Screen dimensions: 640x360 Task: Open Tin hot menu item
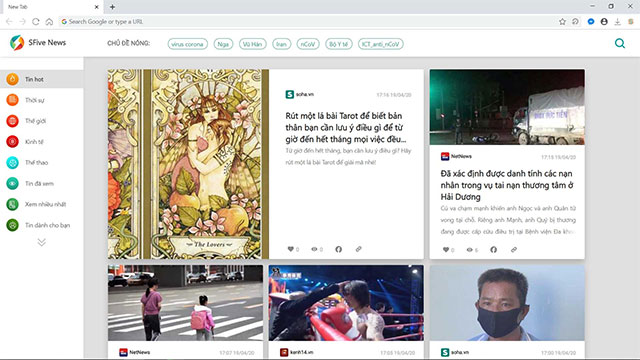click(x=42, y=79)
